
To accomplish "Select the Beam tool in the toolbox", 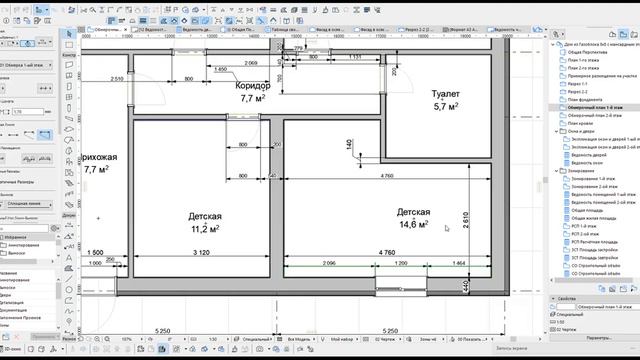I will point(69,118).
